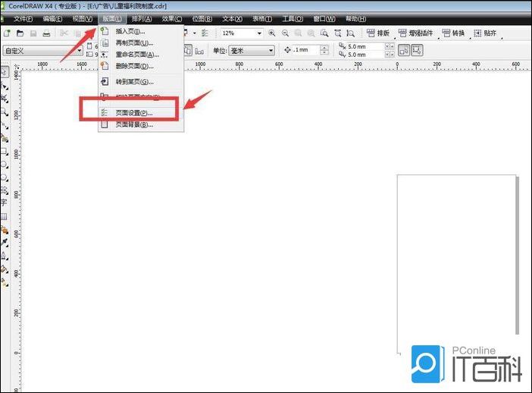Choose 再制页面(U)... menu entry
The width and height of the screenshot is (532, 393).
[x=141, y=42]
